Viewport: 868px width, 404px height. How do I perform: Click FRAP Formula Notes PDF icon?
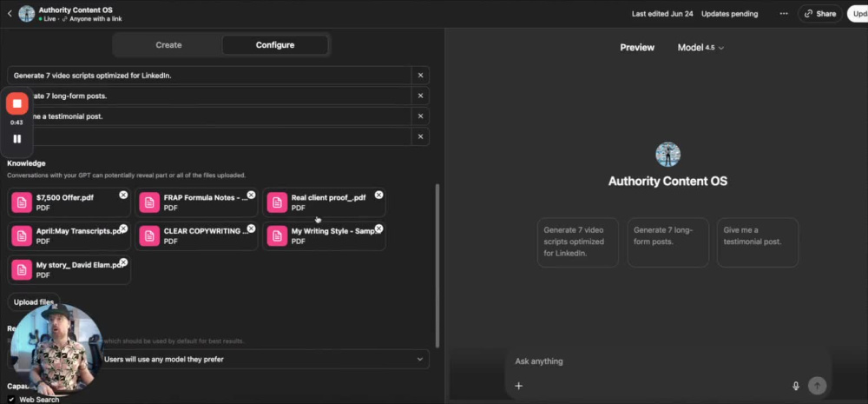pos(149,202)
